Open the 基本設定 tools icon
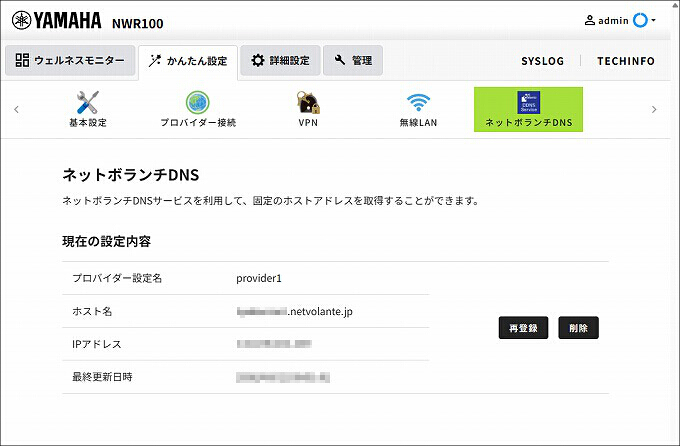 click(88, 102)
